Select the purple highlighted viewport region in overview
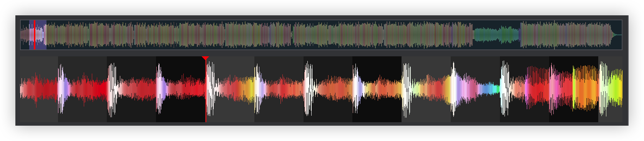Viewport: 644px width, 141px height. pyautogui.click(x=38, y=35)
